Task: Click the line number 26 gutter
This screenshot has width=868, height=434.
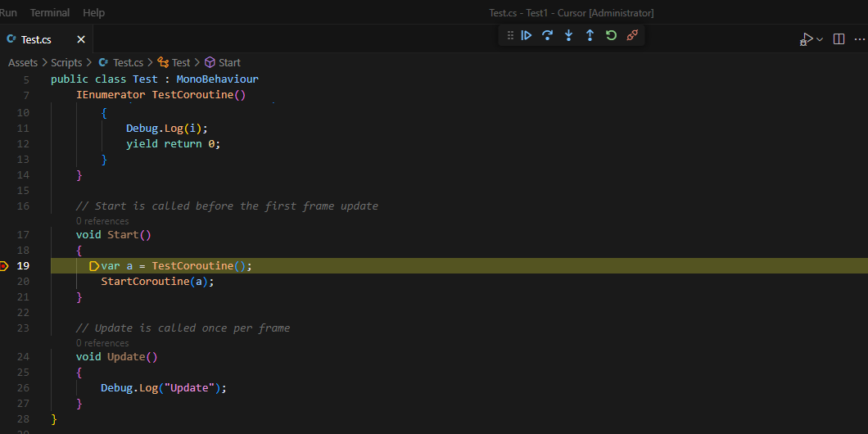Action: (x=23, y=388)
